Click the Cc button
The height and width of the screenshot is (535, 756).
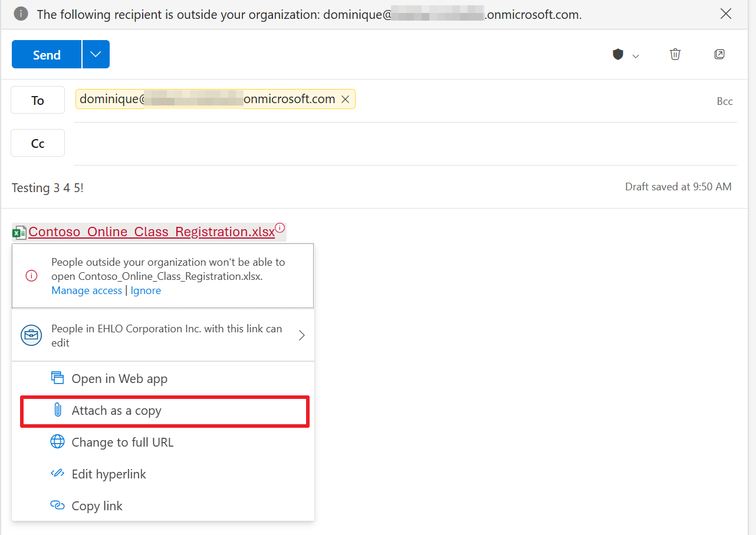pos(37,143)
